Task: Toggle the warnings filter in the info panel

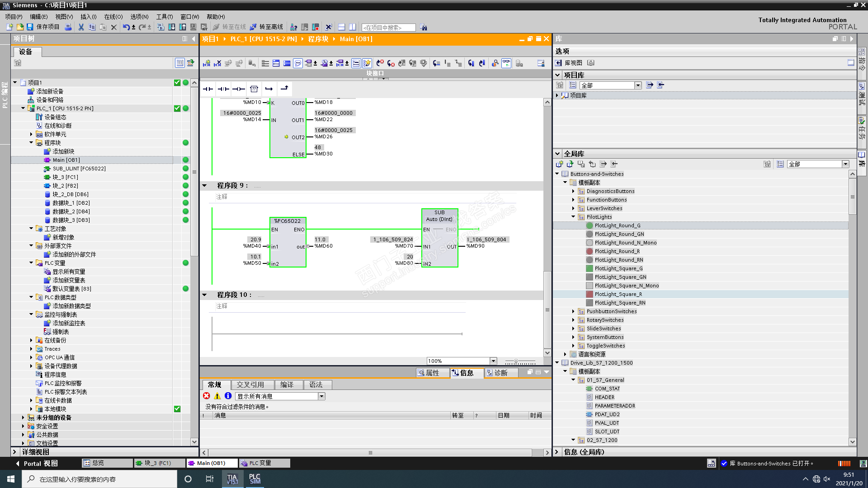Action: [217, 396]
